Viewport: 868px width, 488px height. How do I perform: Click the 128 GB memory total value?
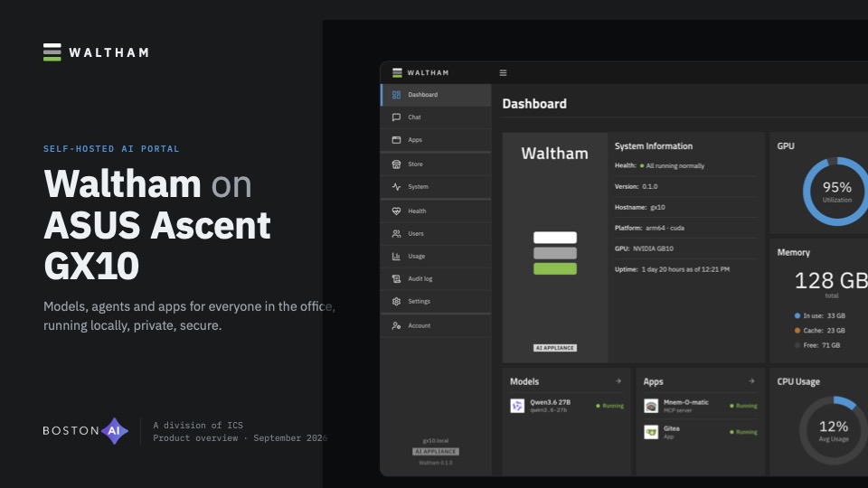click(x=831, y=280)
